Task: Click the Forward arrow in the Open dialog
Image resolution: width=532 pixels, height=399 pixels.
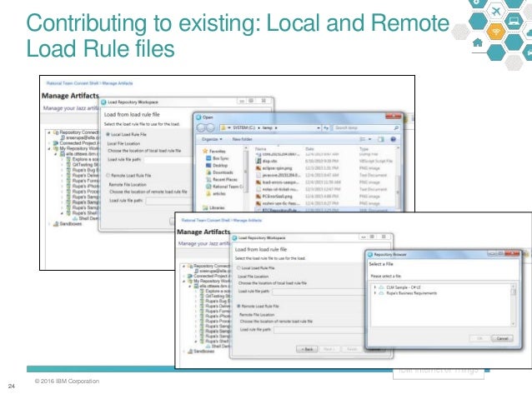Action: coord(210,127)
